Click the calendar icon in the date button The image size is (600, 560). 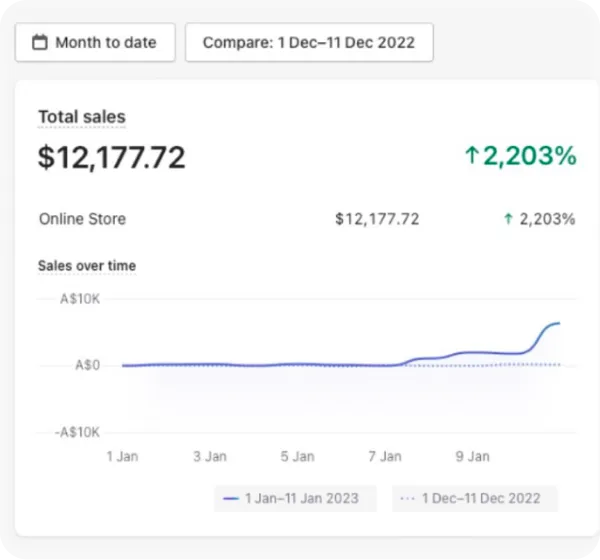[40, 43]
